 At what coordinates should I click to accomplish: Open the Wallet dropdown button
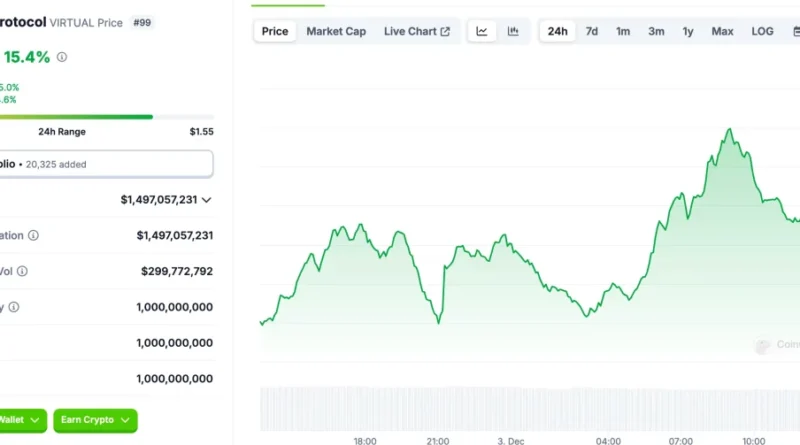coord(22,420)
